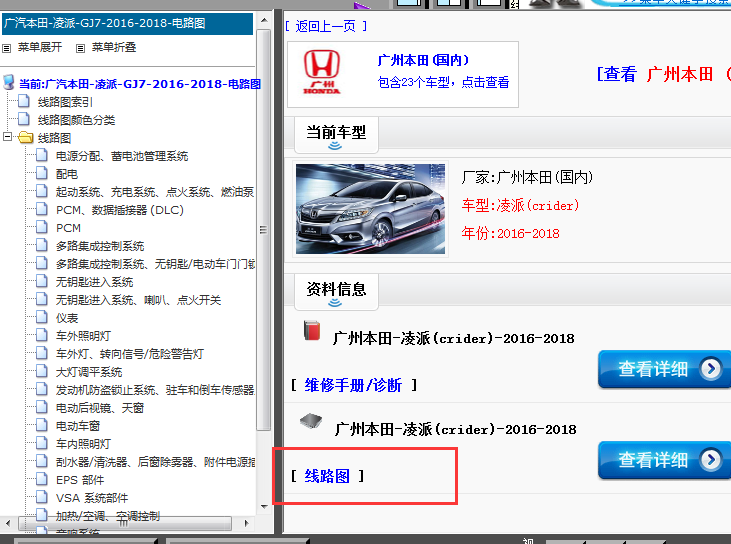731x544 pixels.
Task: Click the computer icon beside 当前:广汽本田-凌派
Action: [8, 83]
